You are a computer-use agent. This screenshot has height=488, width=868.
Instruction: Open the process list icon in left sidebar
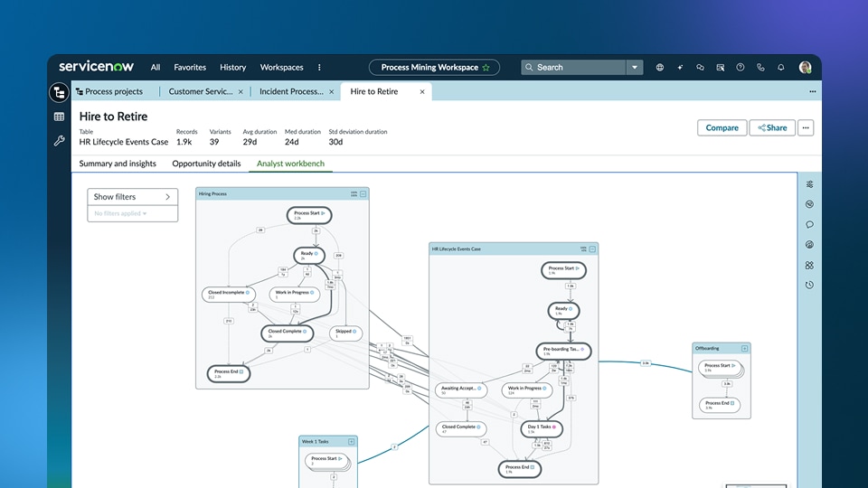pos(59,92)
